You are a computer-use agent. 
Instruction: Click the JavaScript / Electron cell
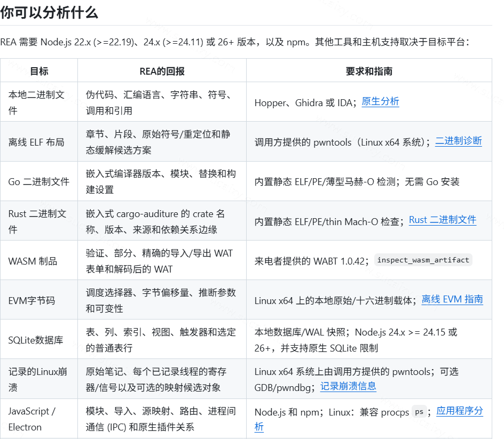pos(39,419)
